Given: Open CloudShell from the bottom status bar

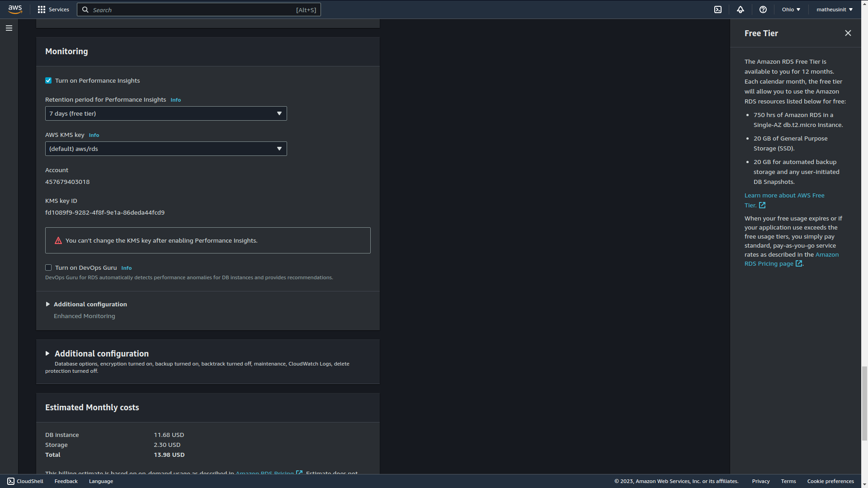Looking at the screenshot, I should click(x=25, y=481).
